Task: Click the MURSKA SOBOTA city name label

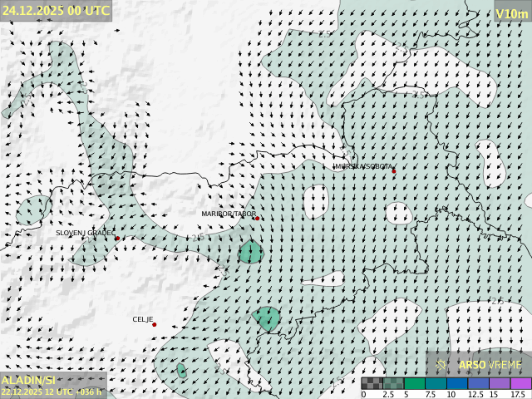Action: (x=362, y=166)
